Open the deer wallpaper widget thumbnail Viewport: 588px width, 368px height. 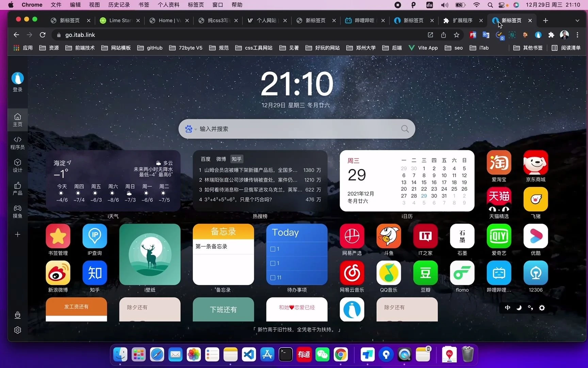click(150, 254)
